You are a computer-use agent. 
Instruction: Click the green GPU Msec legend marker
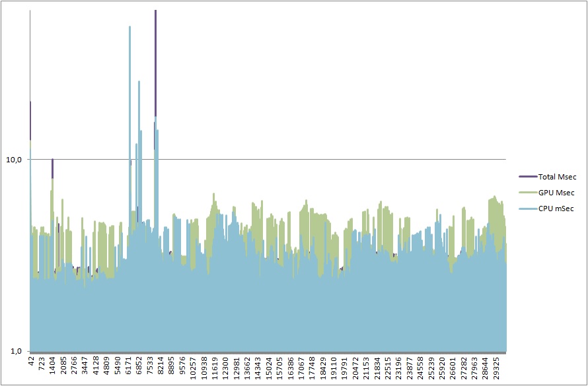point(528,193)
